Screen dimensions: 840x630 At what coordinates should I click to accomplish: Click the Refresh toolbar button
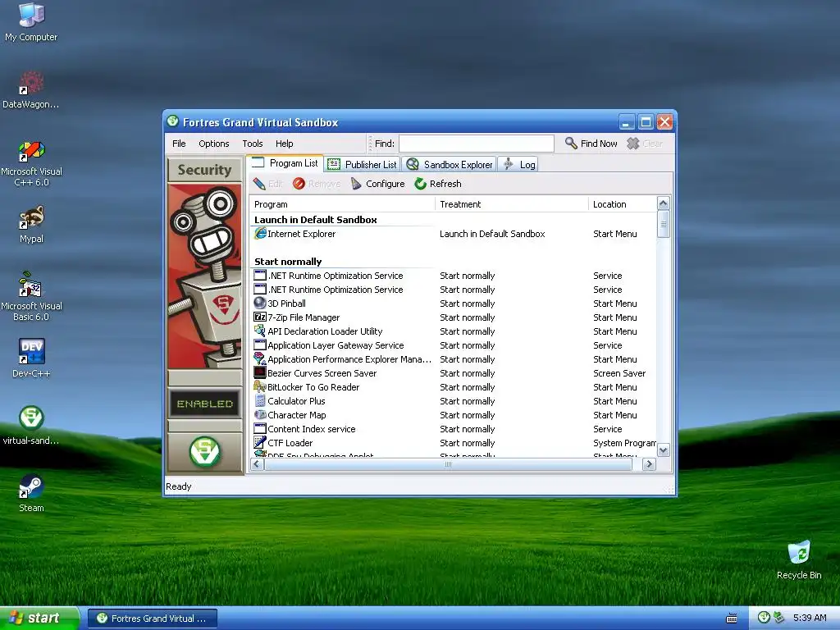tap(438, 184)
